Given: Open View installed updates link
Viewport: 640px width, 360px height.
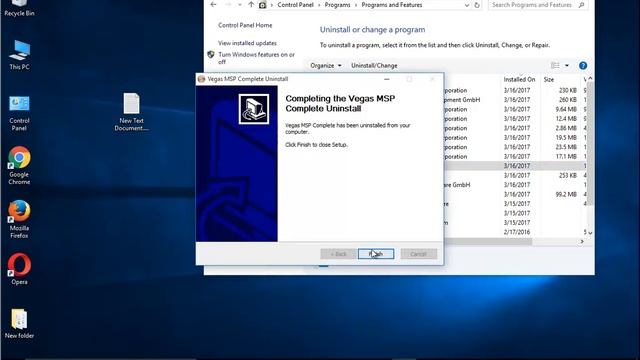Looking at the screenshot, I should tap(247, 43).
